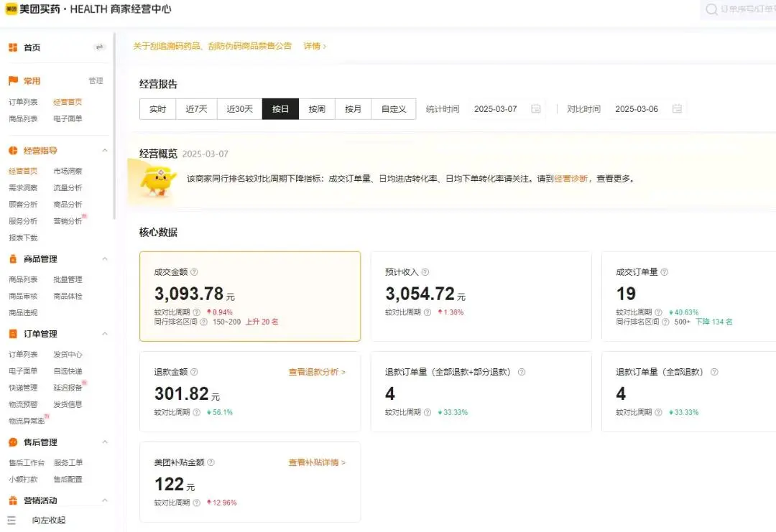Viewport: 776px width, 532px height.
Task: Click 同行排名区间 help icon in 成交金额 card
Action: 203,322
